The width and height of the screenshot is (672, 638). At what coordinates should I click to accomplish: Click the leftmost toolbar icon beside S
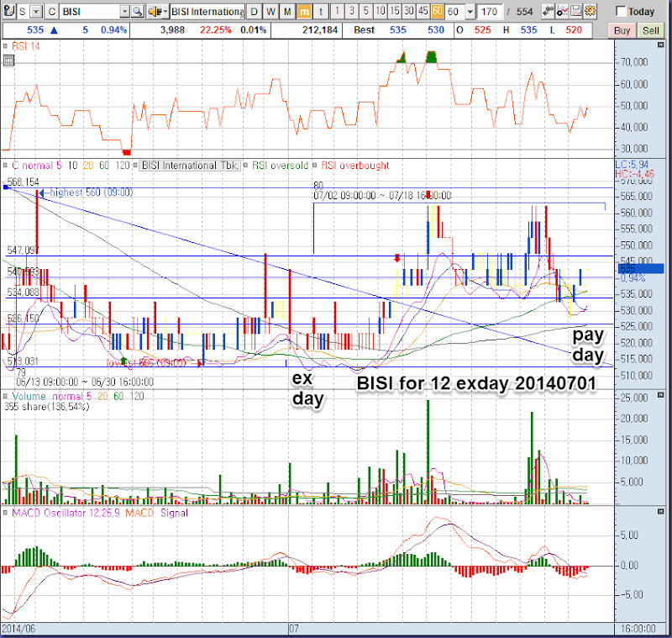8,12
